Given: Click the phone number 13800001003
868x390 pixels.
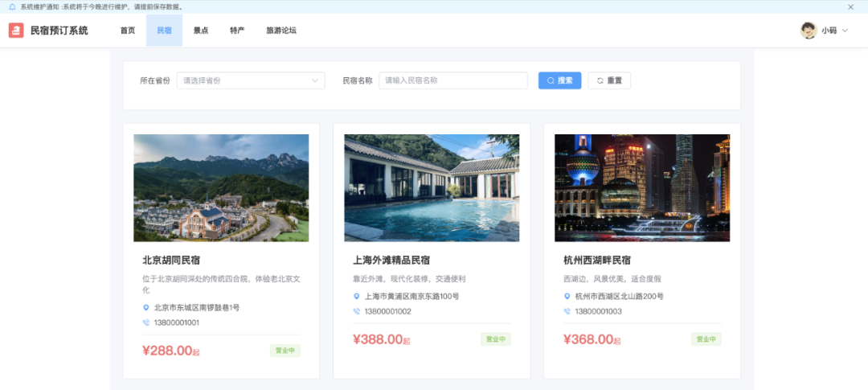Looking at the screenshot, I should [599, 311].
